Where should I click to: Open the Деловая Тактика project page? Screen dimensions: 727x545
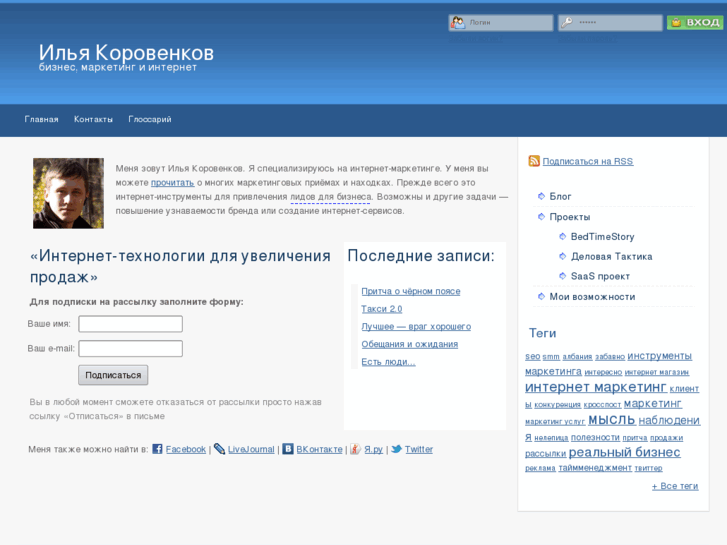612,256
